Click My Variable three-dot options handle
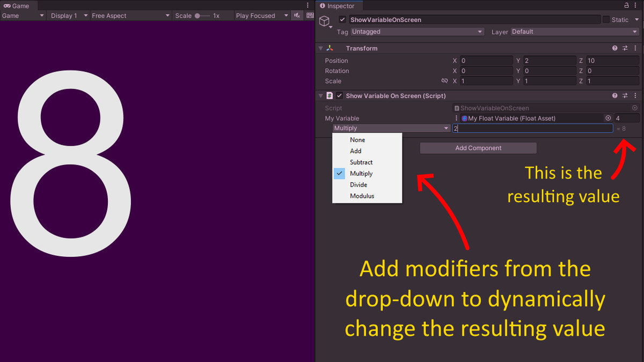The image size is (644, 362). pos(457,118)
